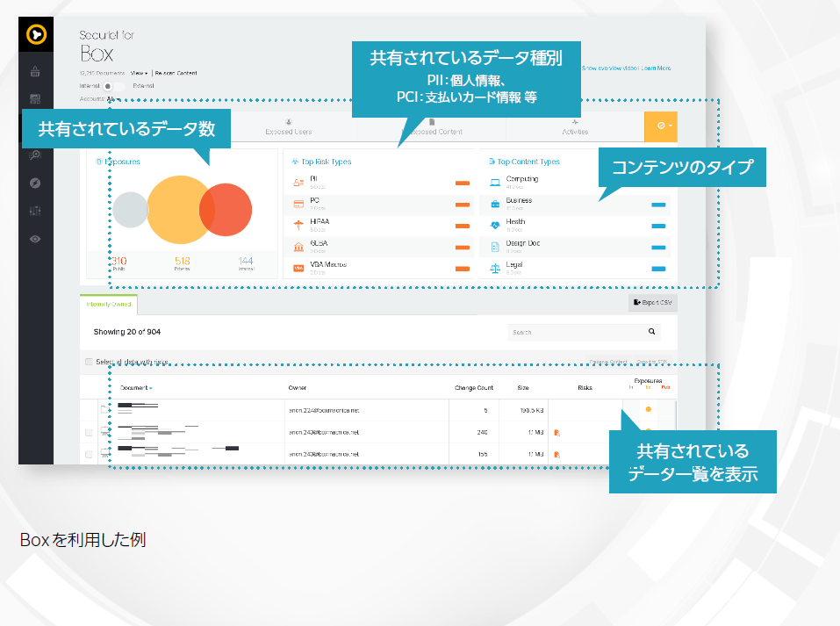Click the 144 Internal count
The width and height of the screenshot is (840, 626).
[246, 261]
